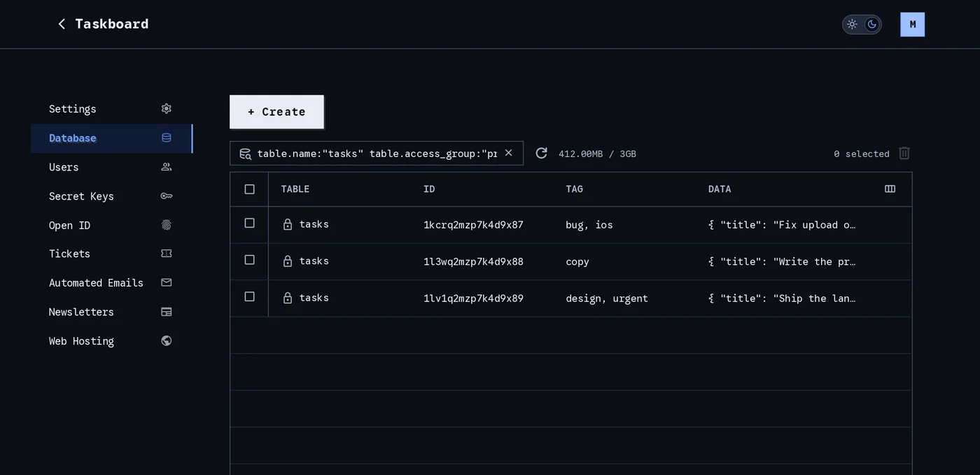Click the DATA column header

click(x=720, y=189)
